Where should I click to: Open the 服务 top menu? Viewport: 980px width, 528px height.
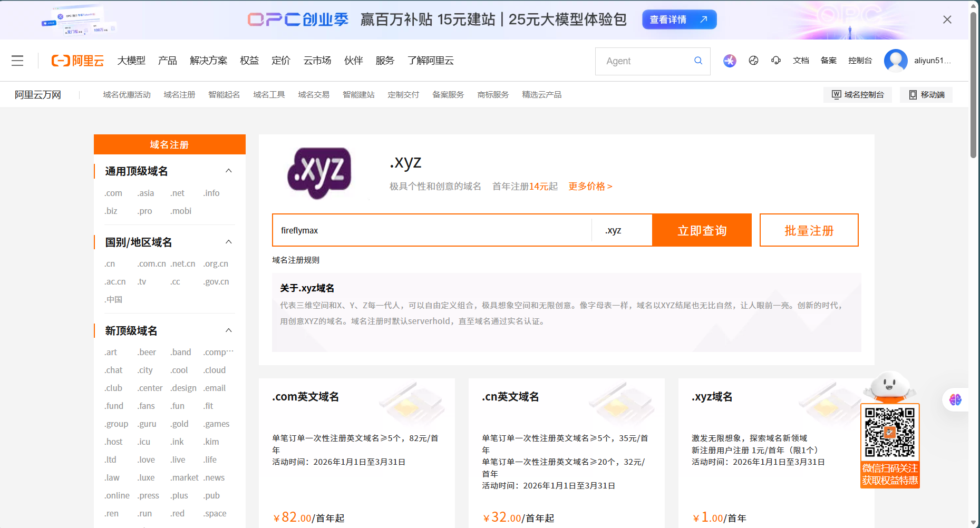385,61
